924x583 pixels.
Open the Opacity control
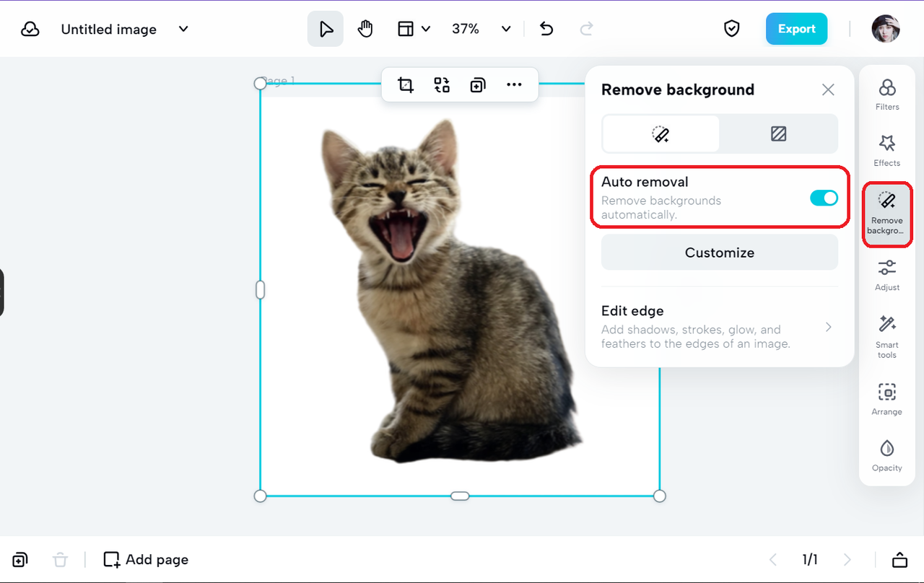coord(887,455)
